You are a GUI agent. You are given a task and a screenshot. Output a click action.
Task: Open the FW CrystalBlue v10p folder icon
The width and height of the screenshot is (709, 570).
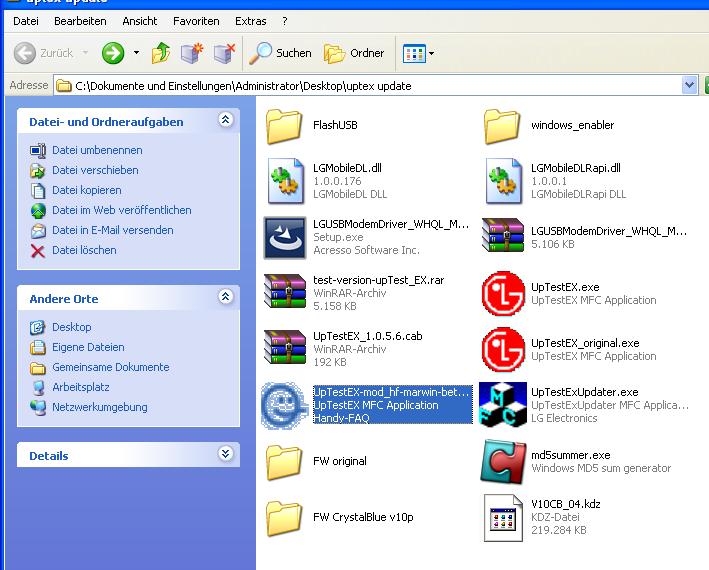[284, 518]
